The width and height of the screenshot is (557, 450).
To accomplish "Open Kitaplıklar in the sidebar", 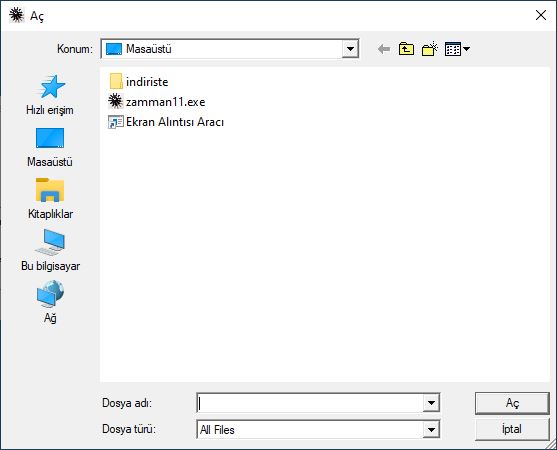I will tap(50, 199).
